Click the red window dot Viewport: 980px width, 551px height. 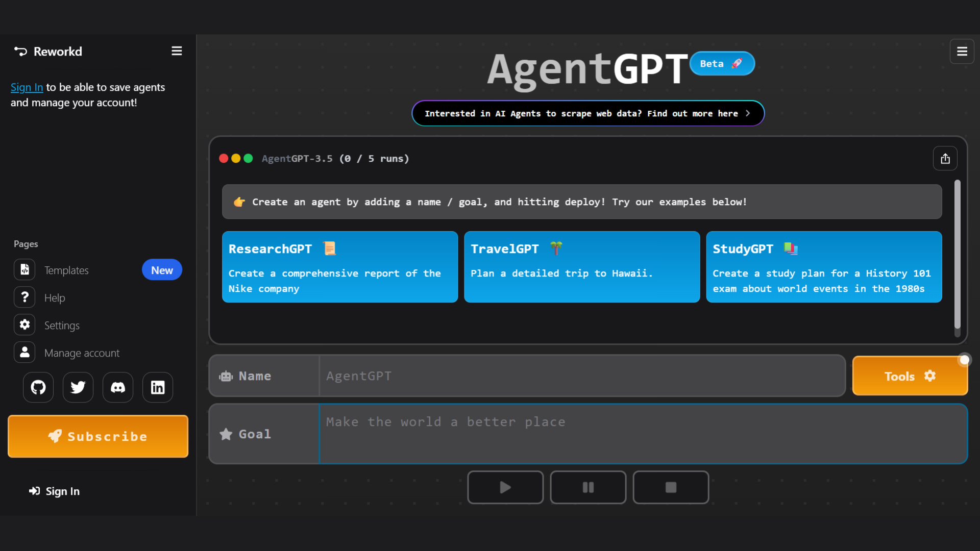(224, 159)
